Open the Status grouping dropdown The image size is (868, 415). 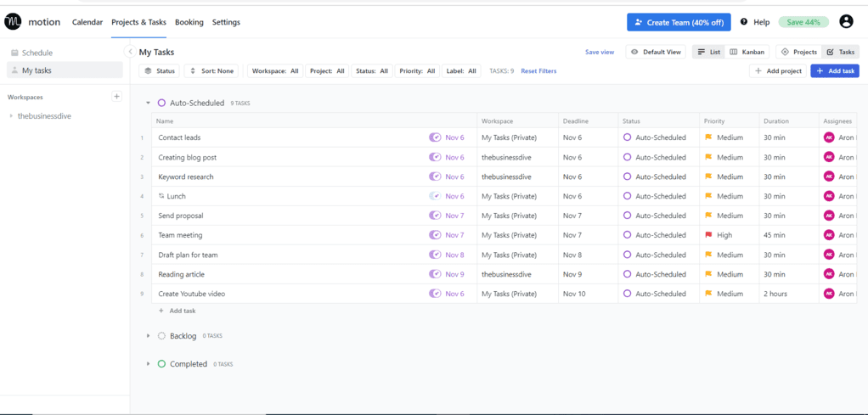coord(160,70)
